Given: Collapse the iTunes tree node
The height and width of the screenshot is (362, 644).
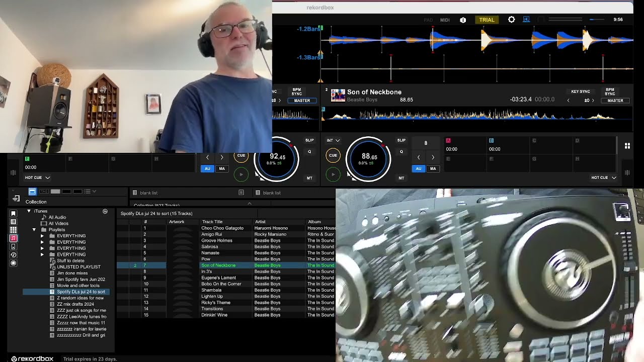Looking at the screenshot, I should (29, 211).
